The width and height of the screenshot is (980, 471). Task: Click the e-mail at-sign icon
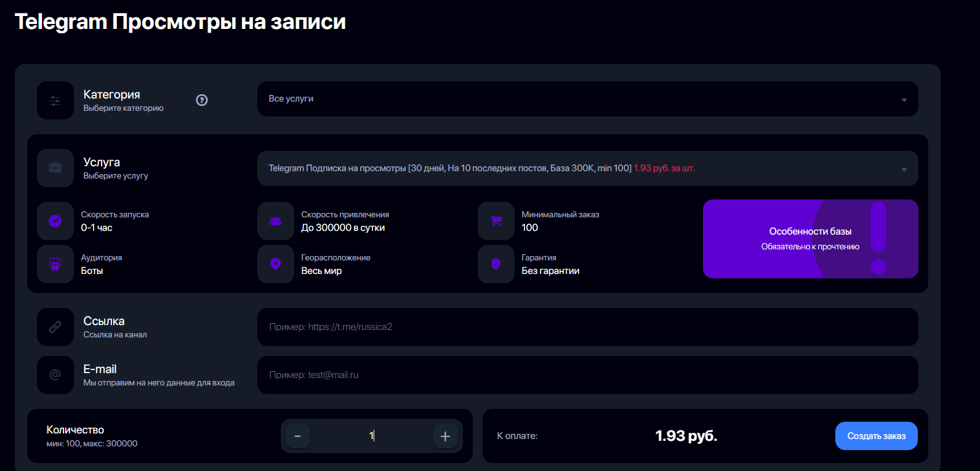pos(55,375)
